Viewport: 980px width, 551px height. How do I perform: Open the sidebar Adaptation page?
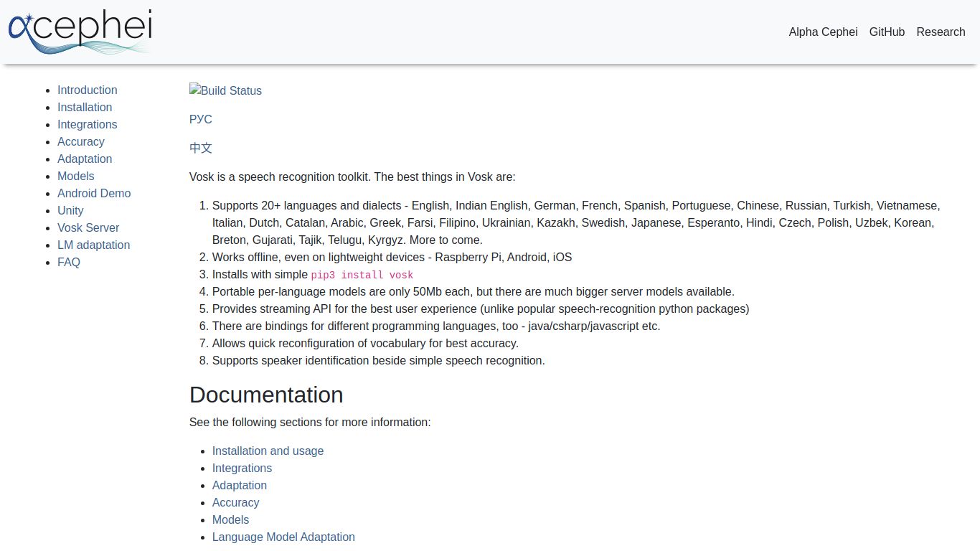tap(85, 159)
